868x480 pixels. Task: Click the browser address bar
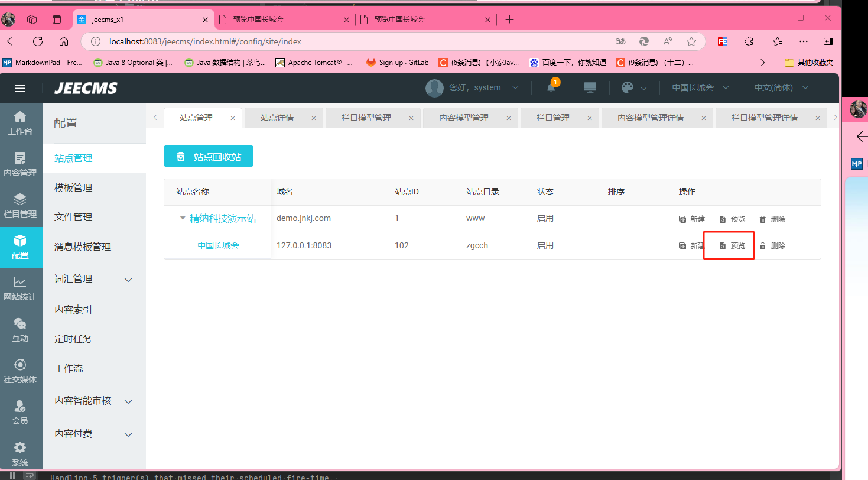coord(355,41)
